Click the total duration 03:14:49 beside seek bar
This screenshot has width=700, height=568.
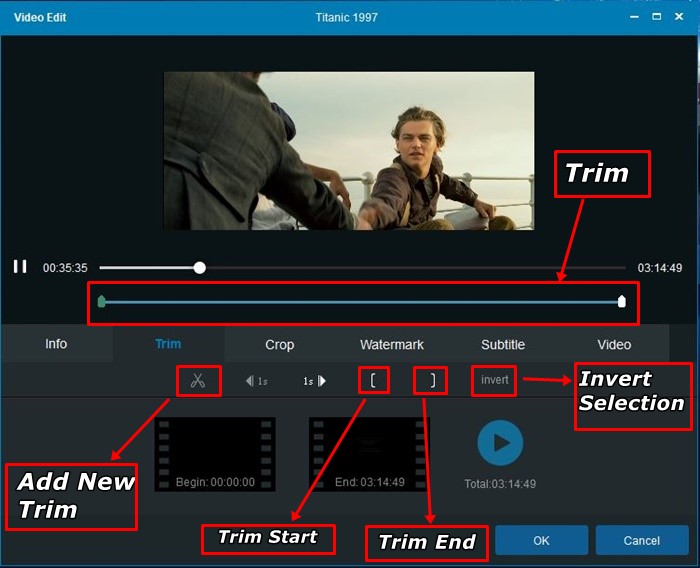(660, 268)
